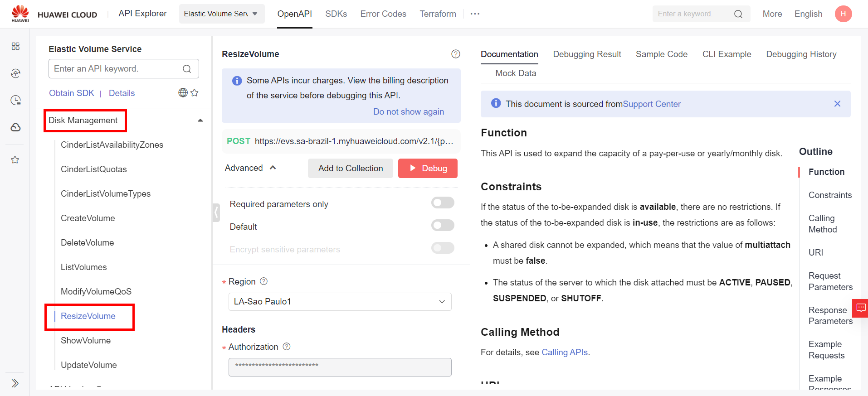Open the Region LA-Sao Paulo1 dropdown
868x396 pixels.
[340, 302]
